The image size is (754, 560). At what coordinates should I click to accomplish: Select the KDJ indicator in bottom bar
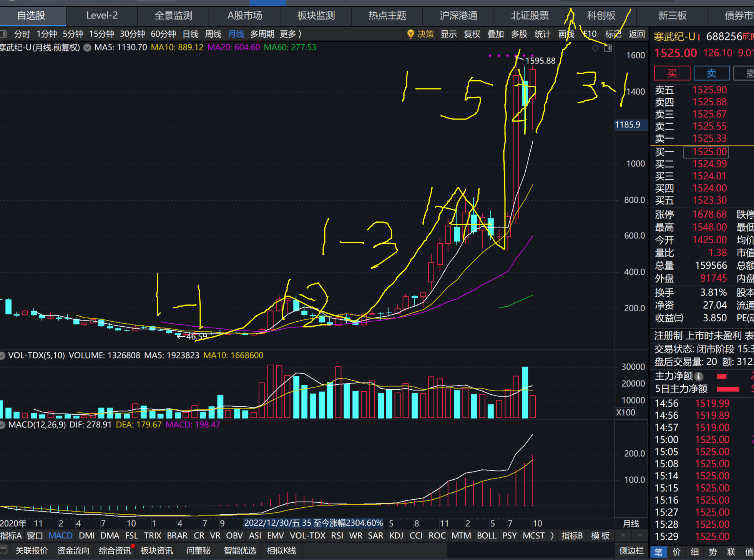396,535
